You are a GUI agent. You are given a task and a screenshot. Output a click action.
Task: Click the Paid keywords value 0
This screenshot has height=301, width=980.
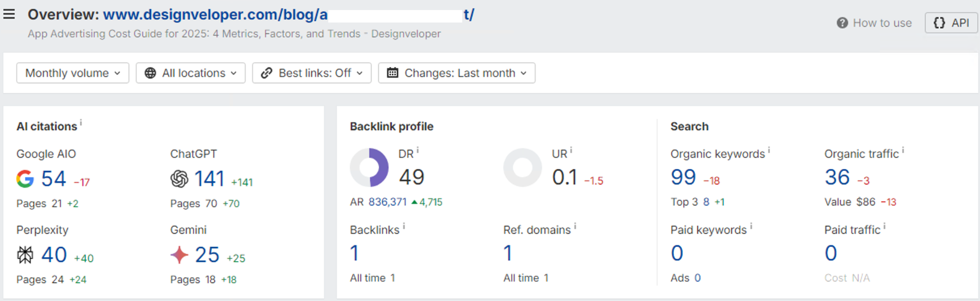click(x=677, y=253)
